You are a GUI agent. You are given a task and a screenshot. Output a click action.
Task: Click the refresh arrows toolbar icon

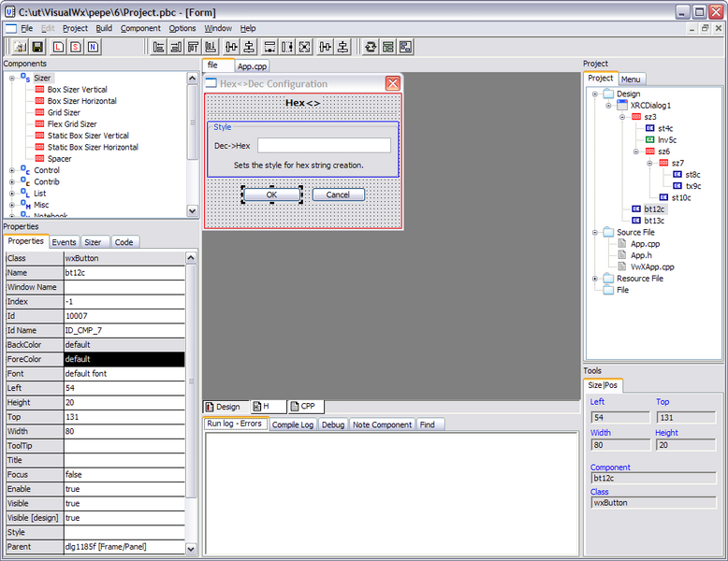[x=371, y=47]
